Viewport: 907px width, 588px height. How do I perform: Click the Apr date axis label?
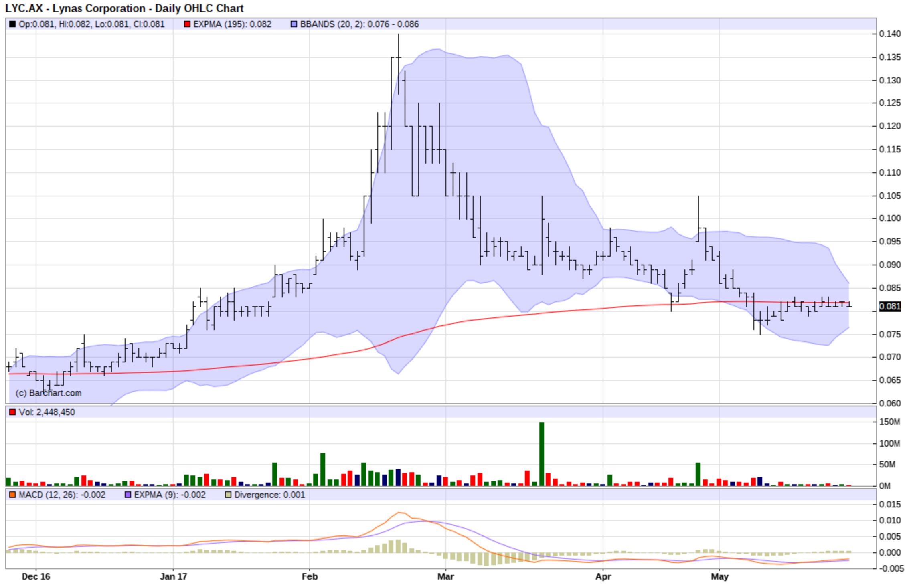click(x=603, y=577)
